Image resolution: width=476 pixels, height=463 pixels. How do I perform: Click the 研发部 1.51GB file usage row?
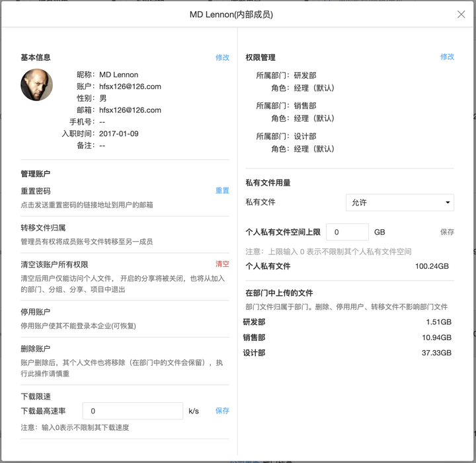347,322
